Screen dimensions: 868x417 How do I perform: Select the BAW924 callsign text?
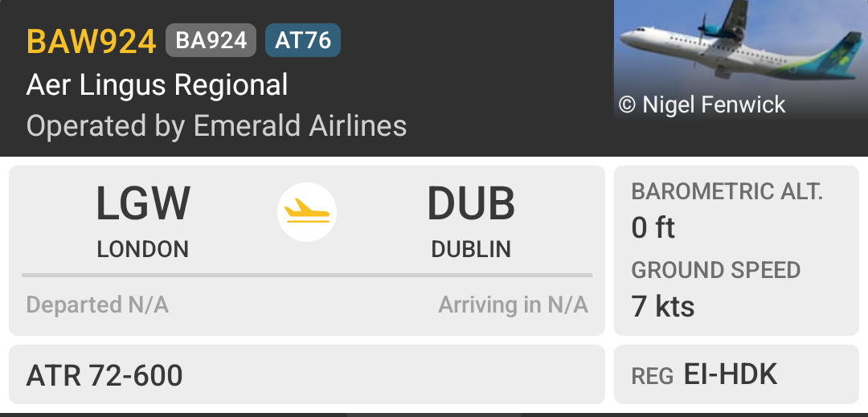coord(92,42)
